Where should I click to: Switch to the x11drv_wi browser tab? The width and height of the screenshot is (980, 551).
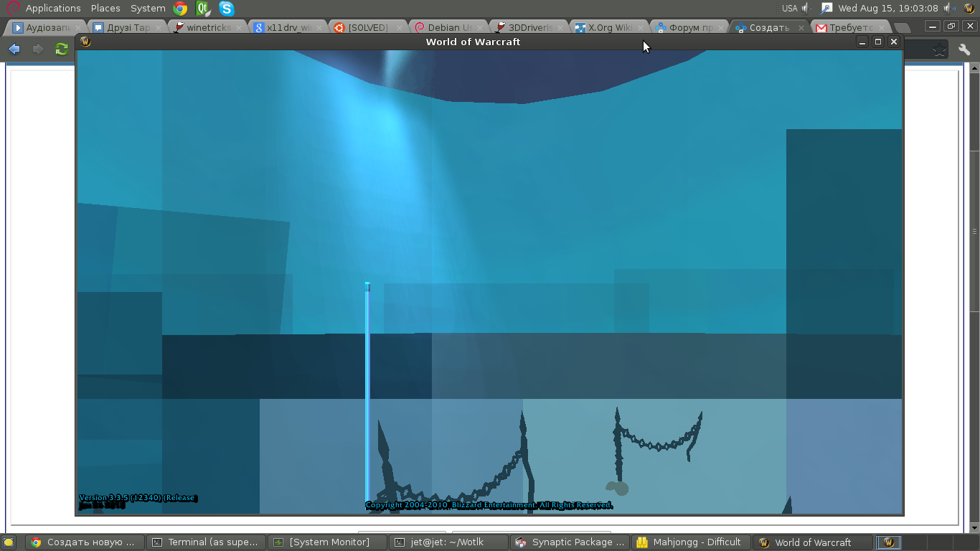click(288, 27)
